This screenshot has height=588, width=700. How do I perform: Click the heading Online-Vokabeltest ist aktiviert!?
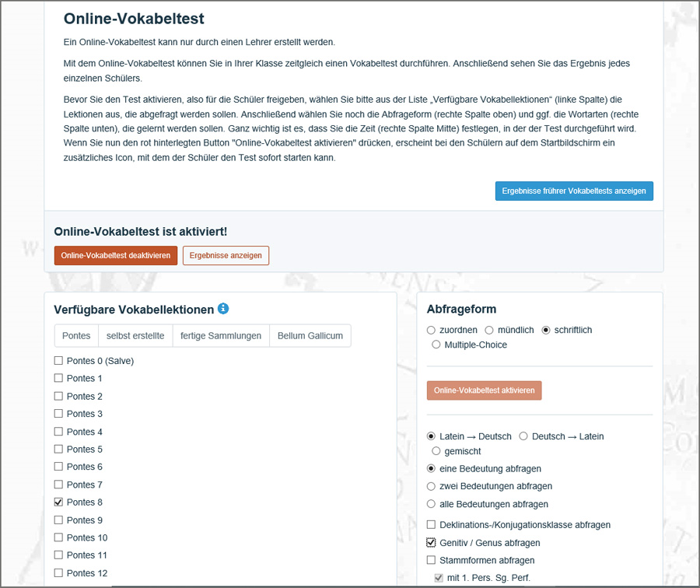[x=141, y=232]
